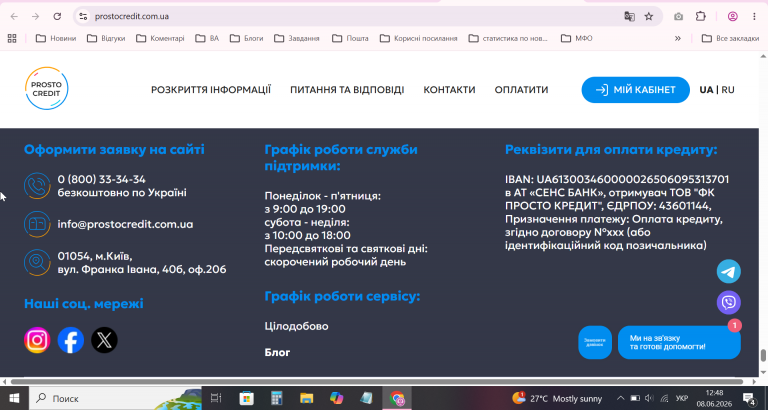Viewport: 768px width, 410px height.
Task: Click the vertical scrollbar thumb
Action: pyautogui.click(x=763, y=355)
